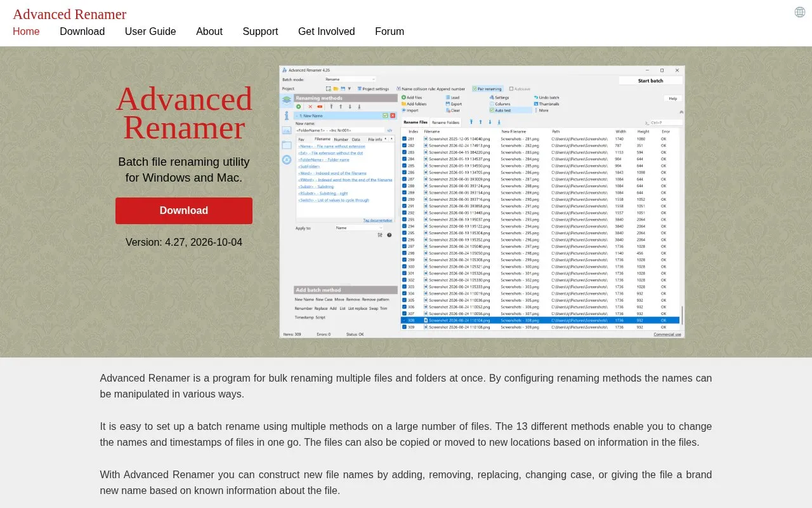Expand the More menu in the app toolbar
This screenshot has height=508, width=812.
[542, 110]
